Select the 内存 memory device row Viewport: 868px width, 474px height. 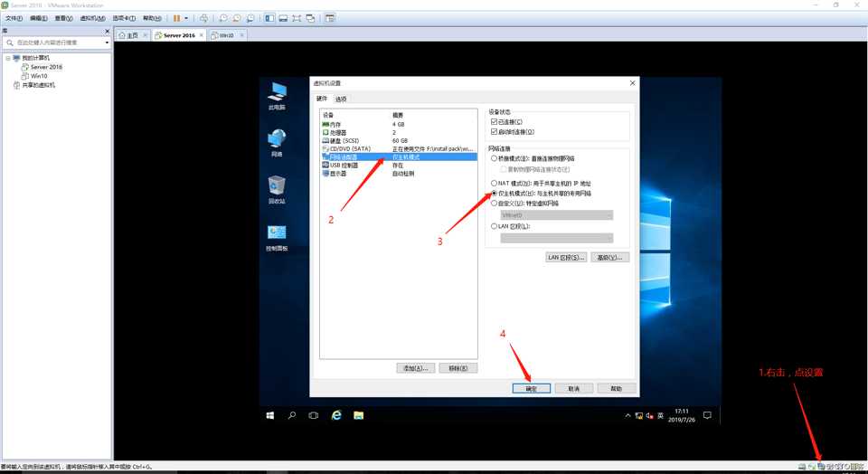tap(399, 125)
